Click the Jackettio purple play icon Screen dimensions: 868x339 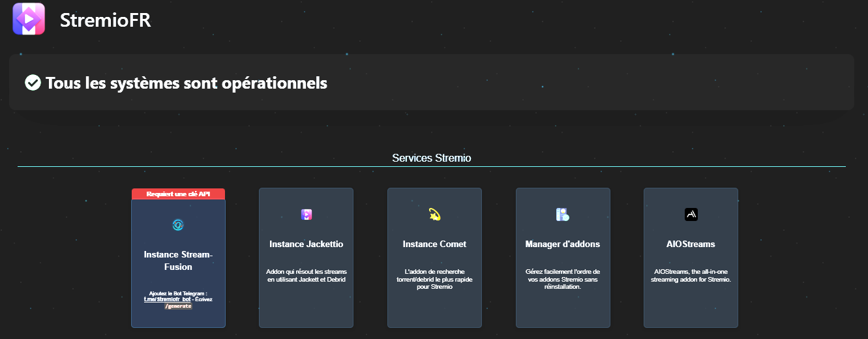pos(307,214)
